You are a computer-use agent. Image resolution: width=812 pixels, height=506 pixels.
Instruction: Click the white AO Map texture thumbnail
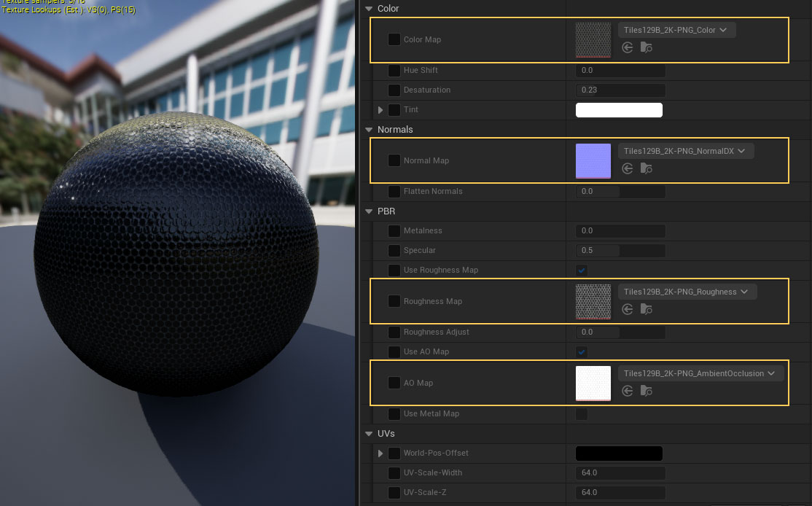[593, 384]
